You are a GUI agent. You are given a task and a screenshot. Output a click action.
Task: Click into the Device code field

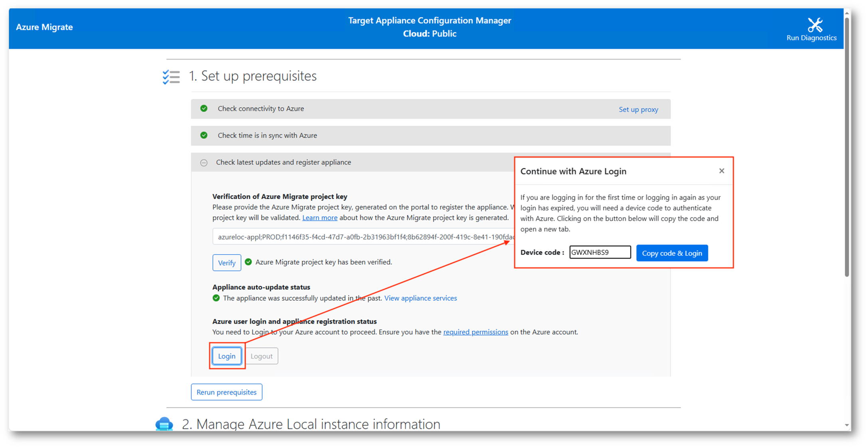tap(599, 253)
